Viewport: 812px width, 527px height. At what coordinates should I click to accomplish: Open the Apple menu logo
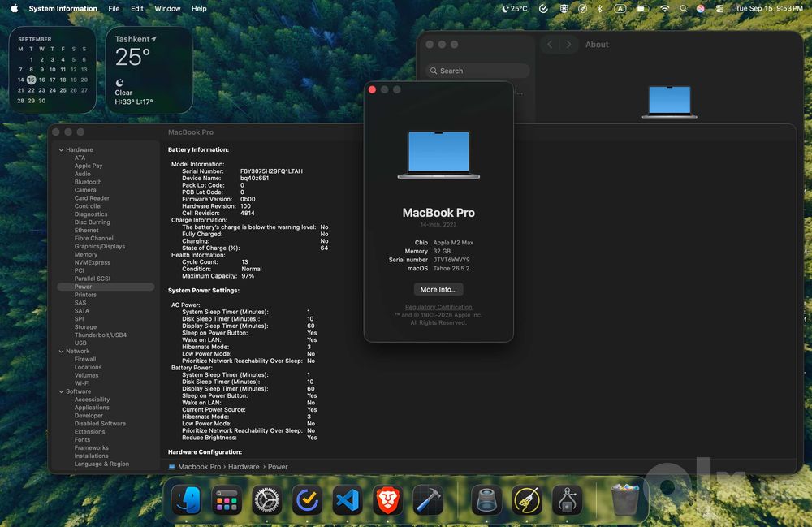pos(15,8)
